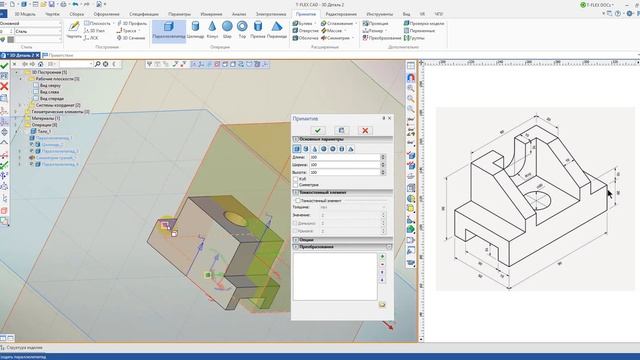Click the gray color swatch in Стиль panel
The width and height of the screenshot is (640, 360).
11,40
